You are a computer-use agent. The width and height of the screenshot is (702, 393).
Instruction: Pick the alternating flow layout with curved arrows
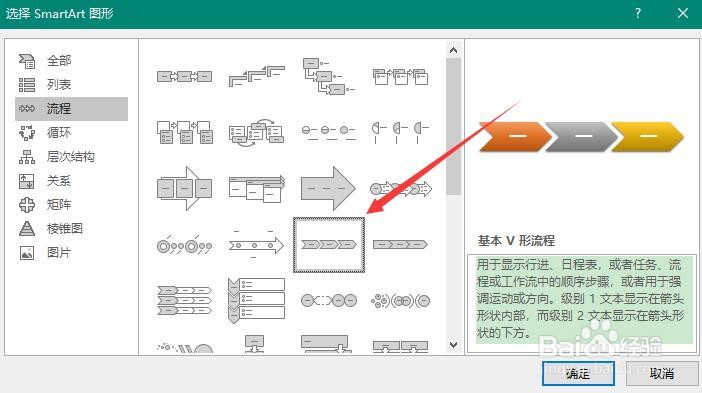point(257,132)
